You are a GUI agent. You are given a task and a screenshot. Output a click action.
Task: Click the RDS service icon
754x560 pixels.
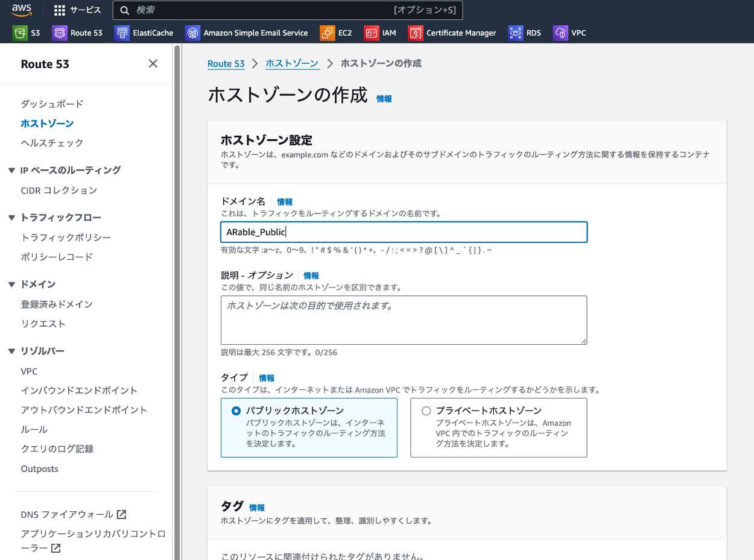(515, 33)
